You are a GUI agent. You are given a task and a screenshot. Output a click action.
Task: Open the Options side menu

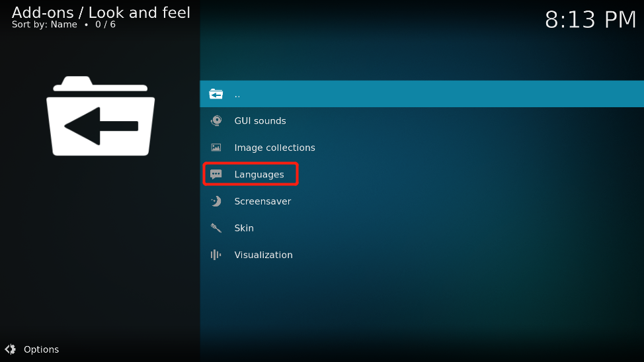tap(32, 349)
